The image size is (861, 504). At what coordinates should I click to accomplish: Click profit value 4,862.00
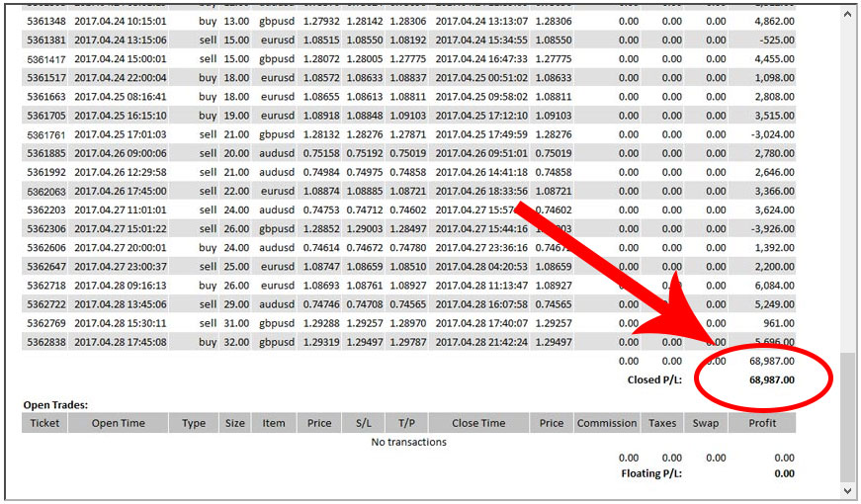pyautogui.click(x=774, y=22)
